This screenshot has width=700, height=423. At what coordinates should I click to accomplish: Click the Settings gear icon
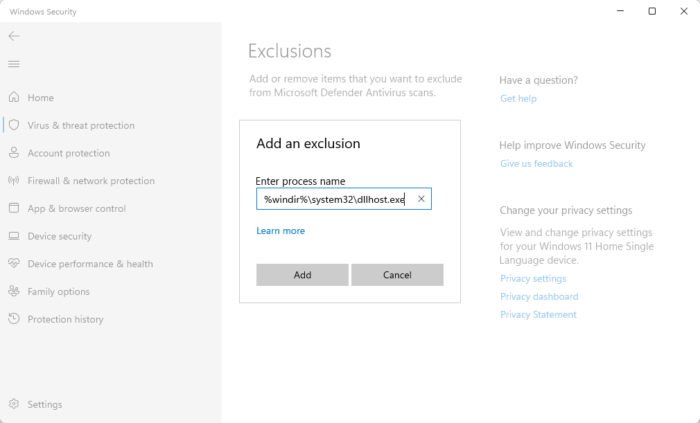coord(14,404)
